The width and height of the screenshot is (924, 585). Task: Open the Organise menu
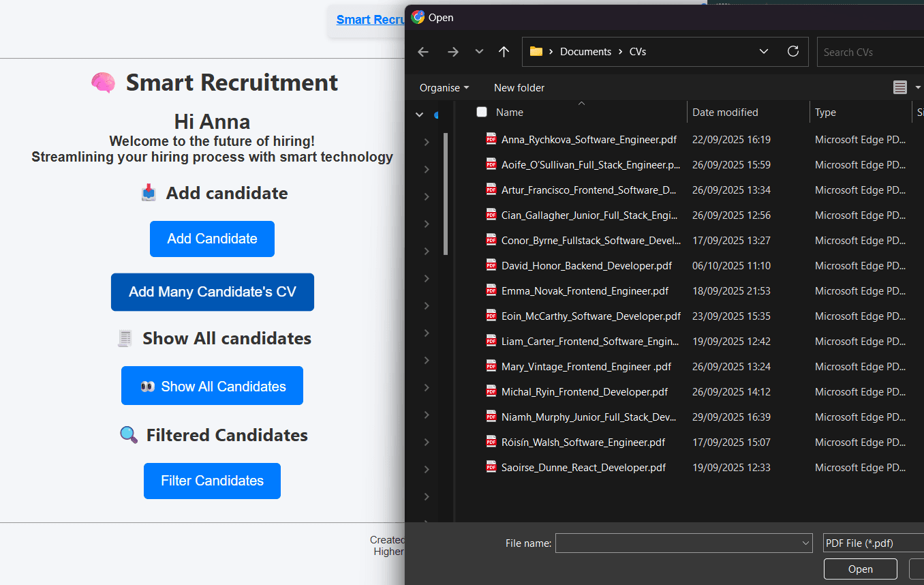click(x=444, y=87)
